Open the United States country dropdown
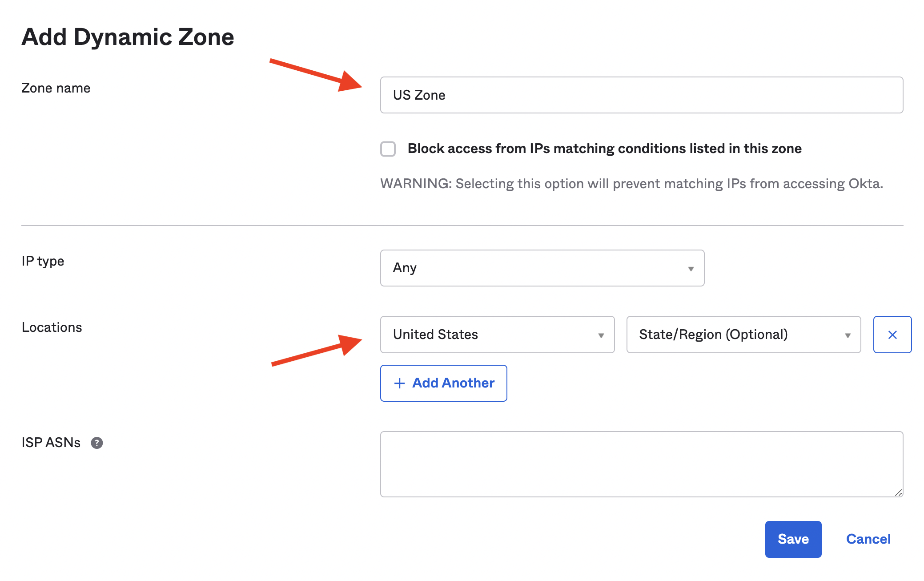Image resolution: width=924 pixels, height=581 pixels. [497, 335]
